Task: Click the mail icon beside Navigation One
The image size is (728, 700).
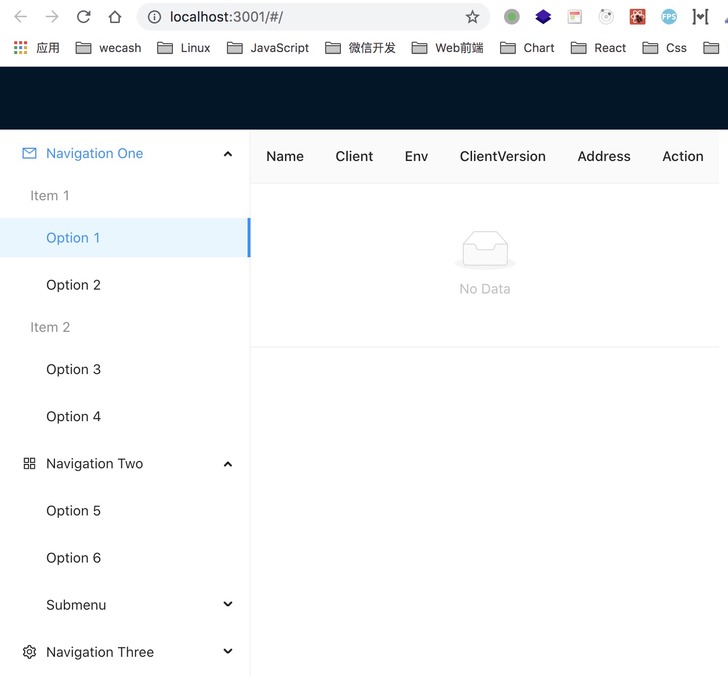Action: click(x=29, y=154)
